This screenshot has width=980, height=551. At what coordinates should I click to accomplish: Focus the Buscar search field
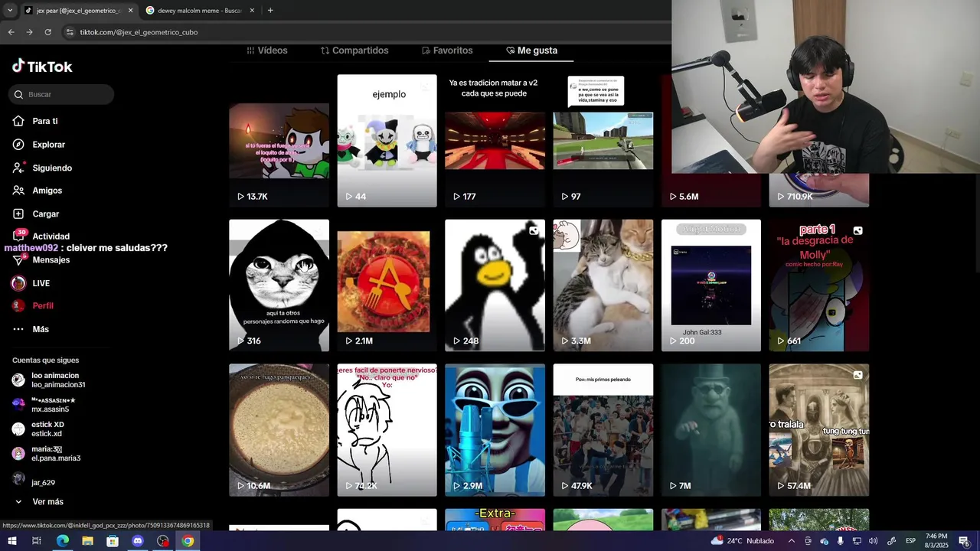pos(61,94)
